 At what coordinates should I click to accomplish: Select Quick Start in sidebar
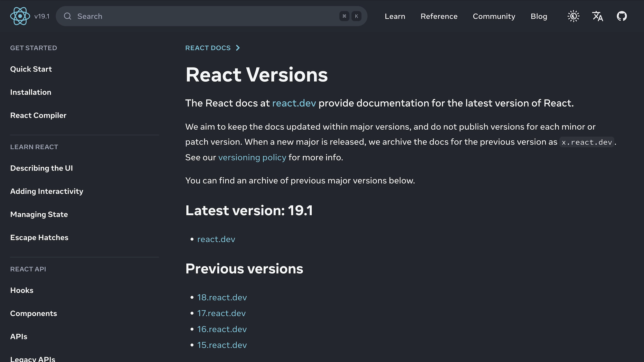pos(31,69)
